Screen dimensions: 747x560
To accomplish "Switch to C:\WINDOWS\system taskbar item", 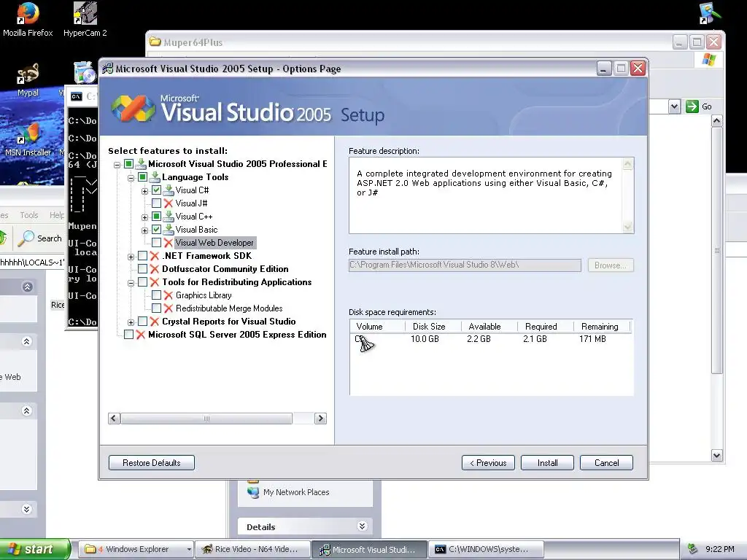I will pos(485,549).
